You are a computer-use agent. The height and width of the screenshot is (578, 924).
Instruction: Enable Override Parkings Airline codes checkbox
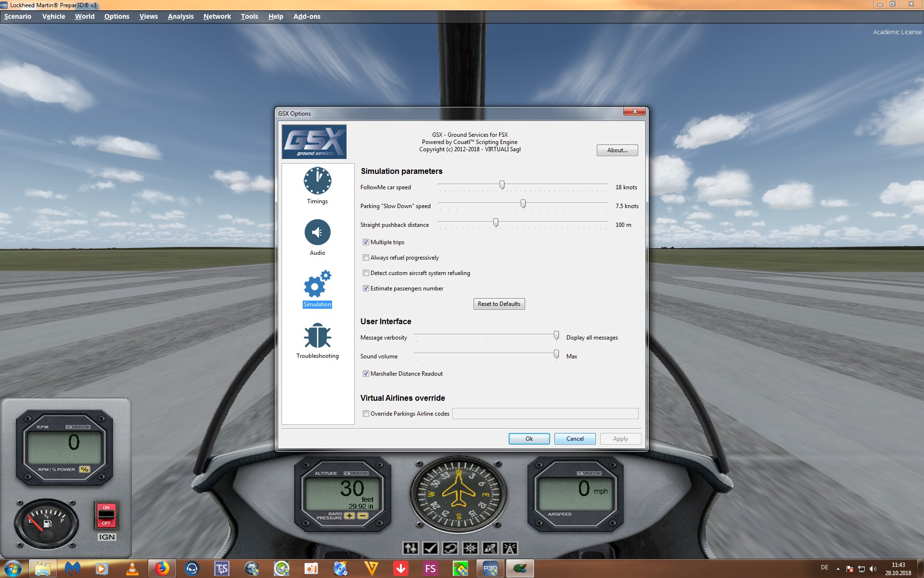366,414
